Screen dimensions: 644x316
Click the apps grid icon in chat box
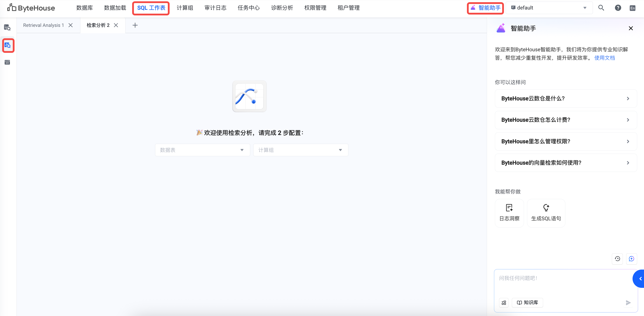[504, 303]
